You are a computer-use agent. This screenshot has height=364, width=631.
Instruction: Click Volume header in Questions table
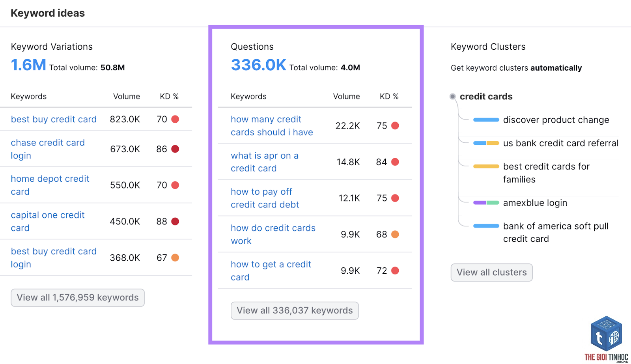(347, 97)
